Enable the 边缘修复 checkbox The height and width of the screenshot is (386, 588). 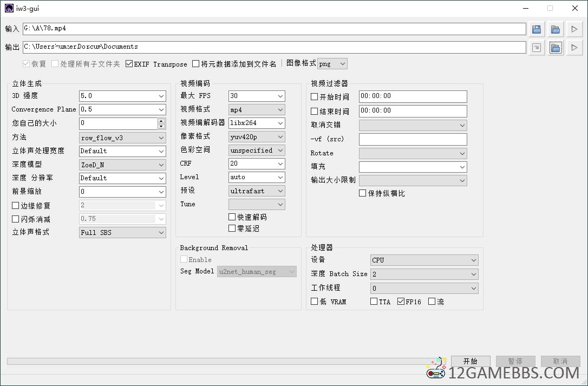16,206
